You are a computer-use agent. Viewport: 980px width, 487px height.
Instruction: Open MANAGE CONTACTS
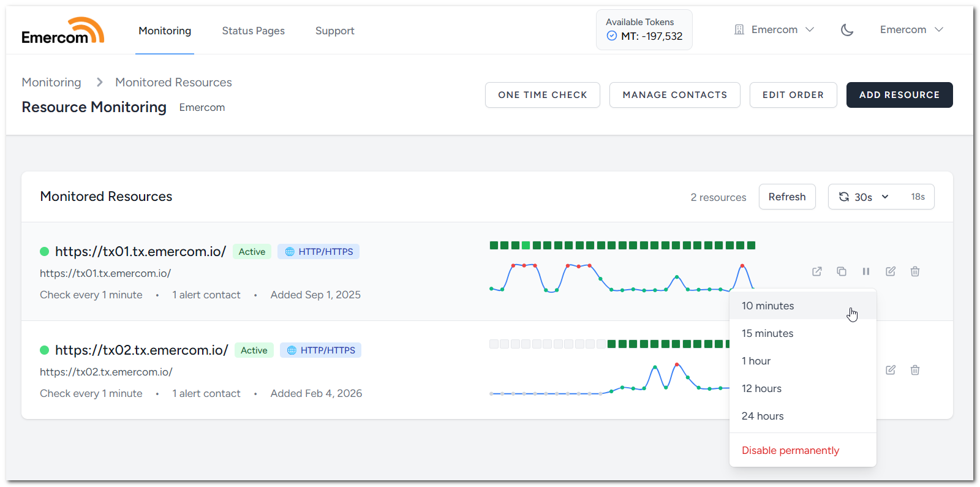pyautogui.click(x=675, y=95)
